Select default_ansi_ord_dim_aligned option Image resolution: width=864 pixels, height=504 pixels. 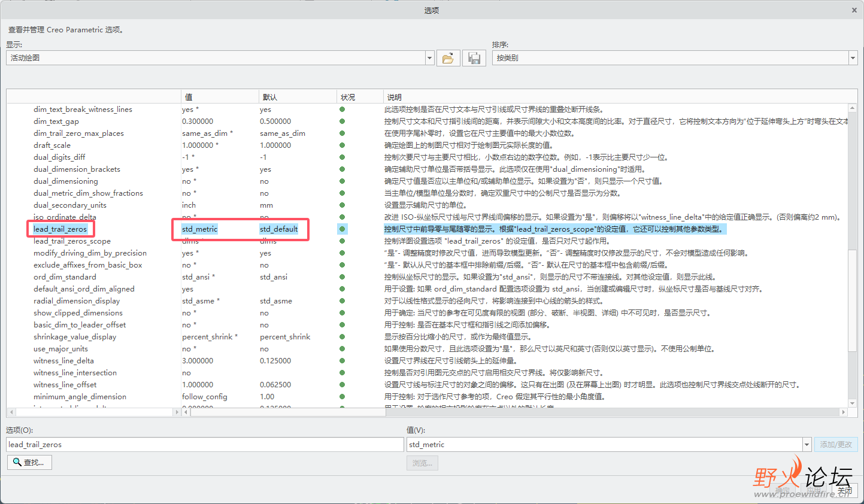(x=84, y=289)
